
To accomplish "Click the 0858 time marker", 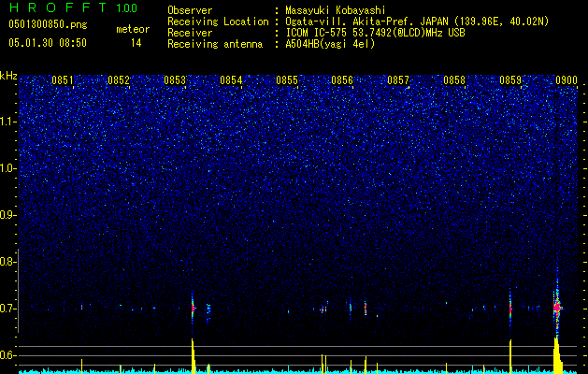I will pyautogui.click(x=454, y=79).
